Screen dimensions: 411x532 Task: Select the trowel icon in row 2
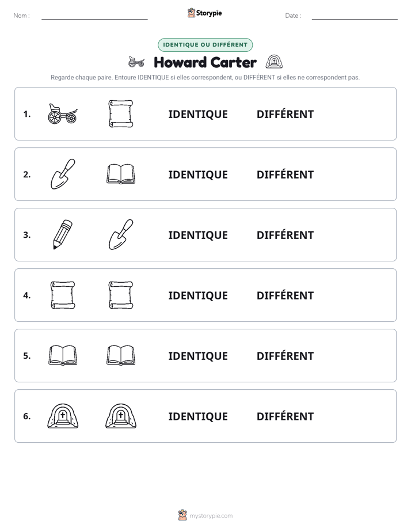[x=63, y=174]
